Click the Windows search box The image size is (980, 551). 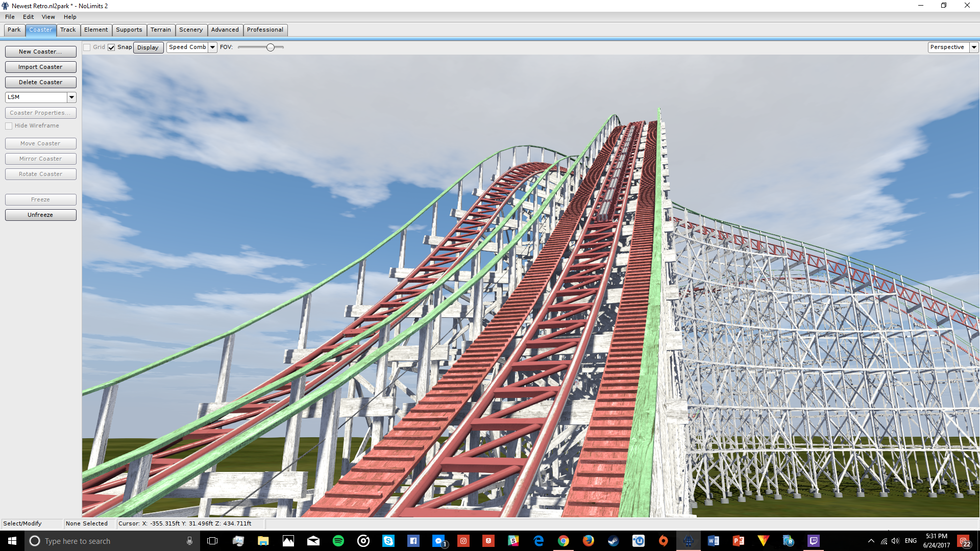pyautogui.click(x=110, y=541)
